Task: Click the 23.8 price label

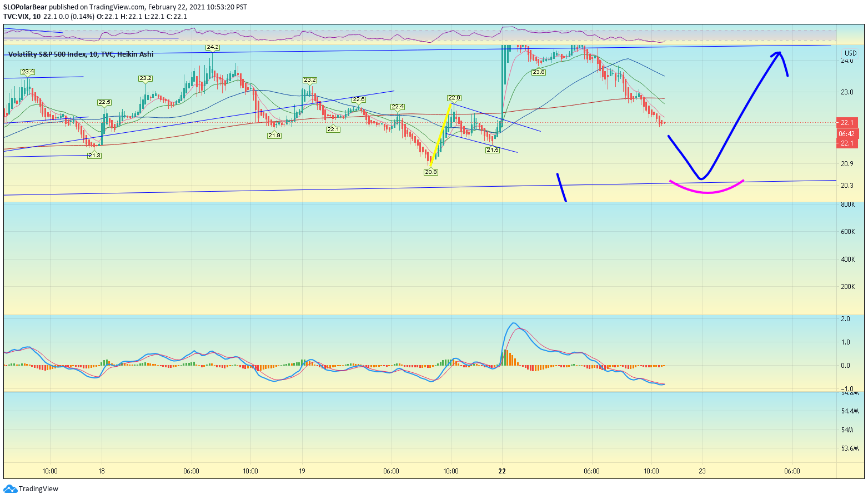Action: pyautogui.click(x=538, y=72)
